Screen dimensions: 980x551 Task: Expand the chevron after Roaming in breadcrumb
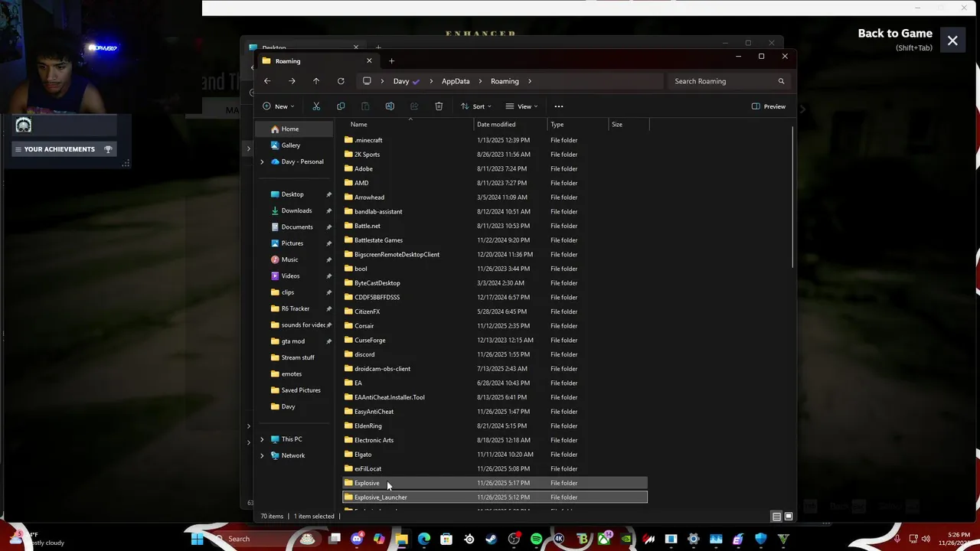pyautogui.click(x=530, y=81)
